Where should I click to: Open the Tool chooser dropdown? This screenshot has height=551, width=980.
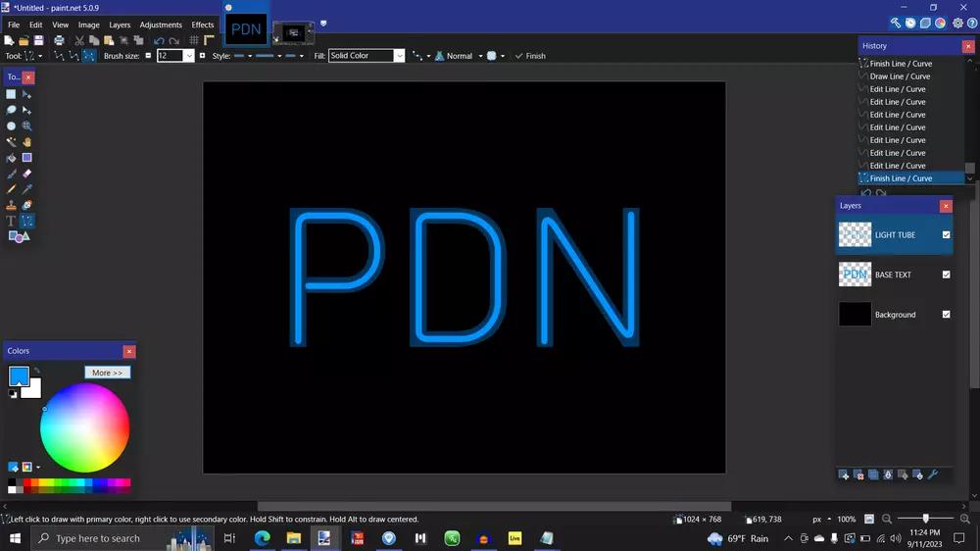point(33,56)
